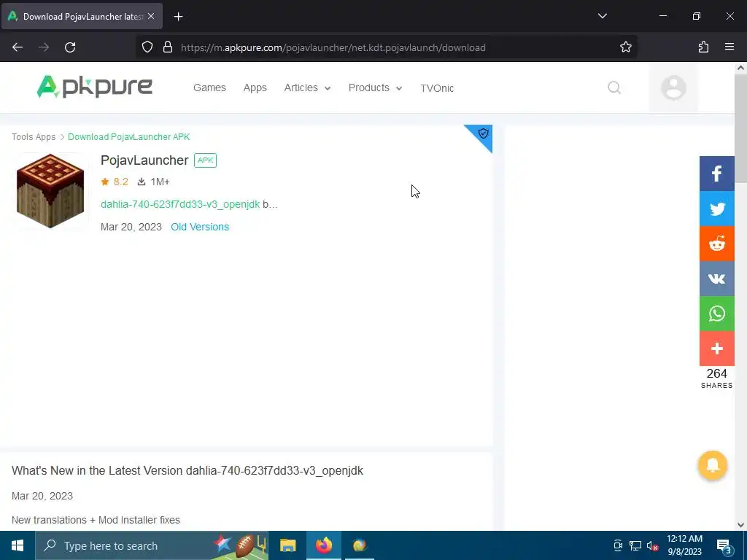Close the Download PojavLauncher tab
The height and width of the screenshot is (560, 747).
(151, 16)
